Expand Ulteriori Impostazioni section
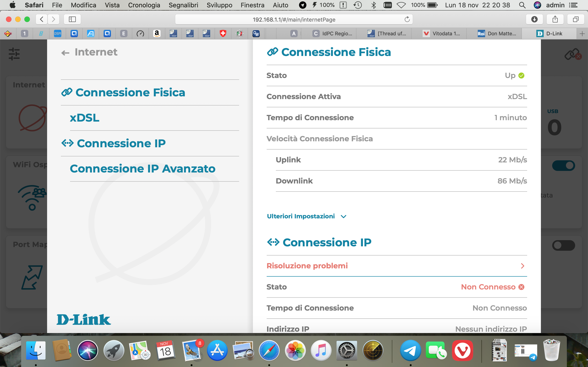 (306, 216)
